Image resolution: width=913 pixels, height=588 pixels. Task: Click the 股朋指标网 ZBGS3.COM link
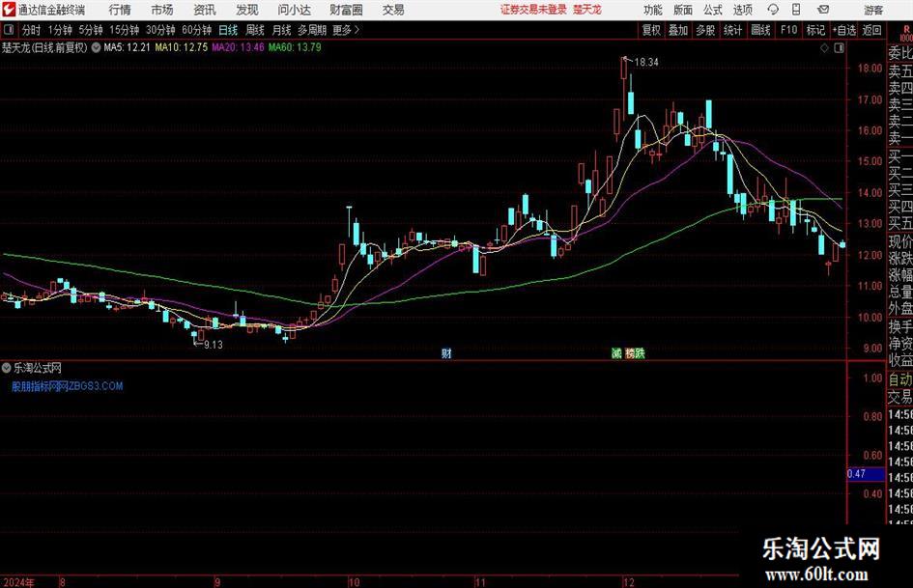click(x=68, y=386)
